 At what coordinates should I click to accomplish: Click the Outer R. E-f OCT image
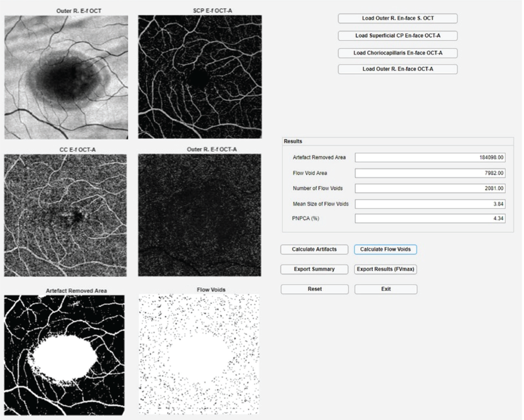(66, 77)
